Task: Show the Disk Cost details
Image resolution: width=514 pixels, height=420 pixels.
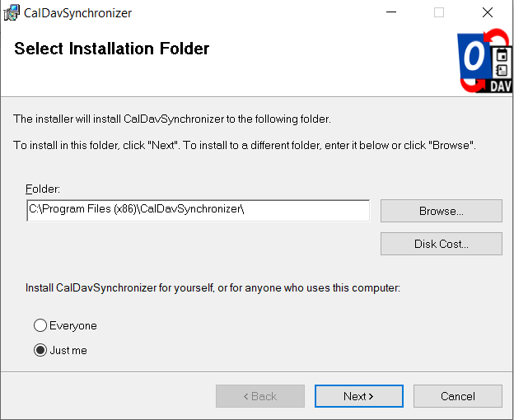Action: coord(442,244)
